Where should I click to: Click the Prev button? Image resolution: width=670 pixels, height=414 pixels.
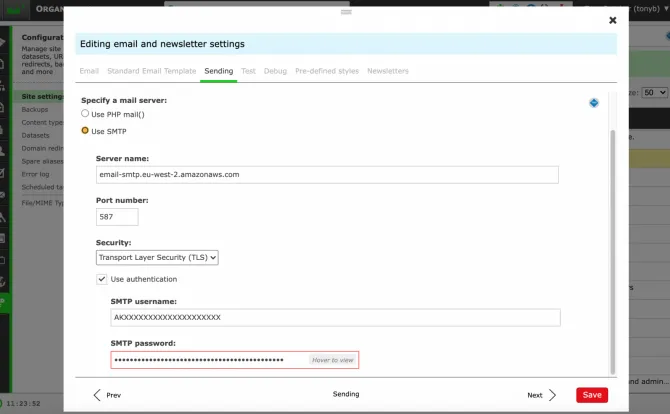[x=107, y=395]
